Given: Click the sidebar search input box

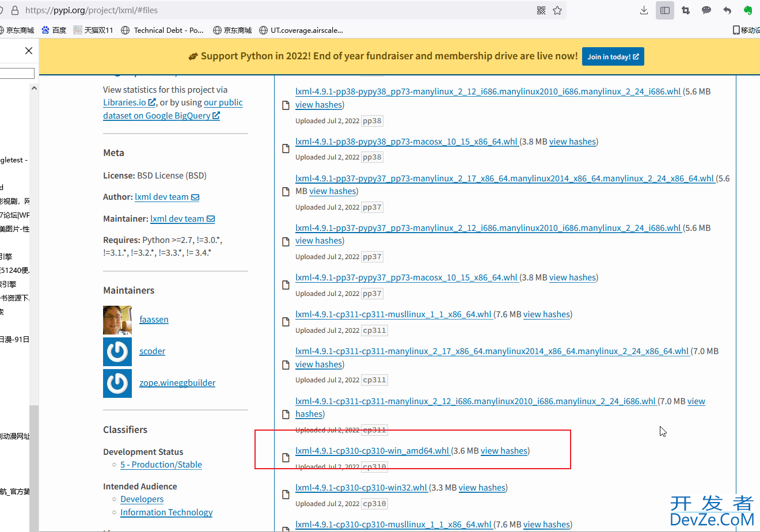Looking at the screenshot, I should [x=17, y=73].
